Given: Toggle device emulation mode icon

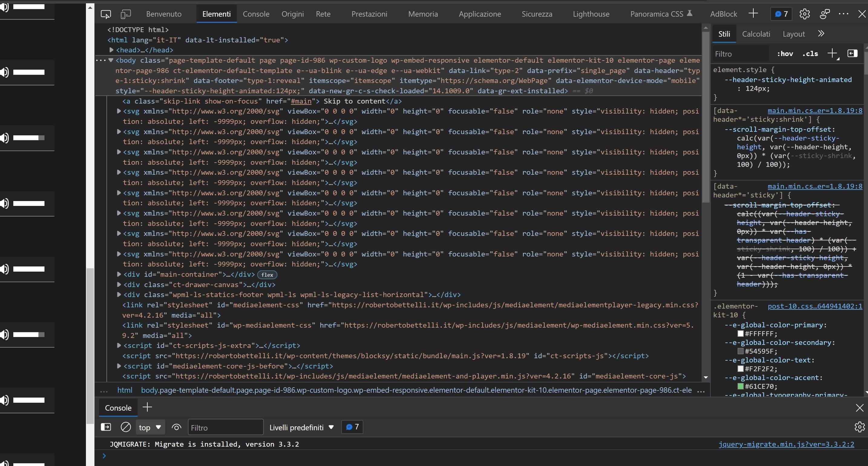Looking at the screenshot, I should [x=126, y=14].
